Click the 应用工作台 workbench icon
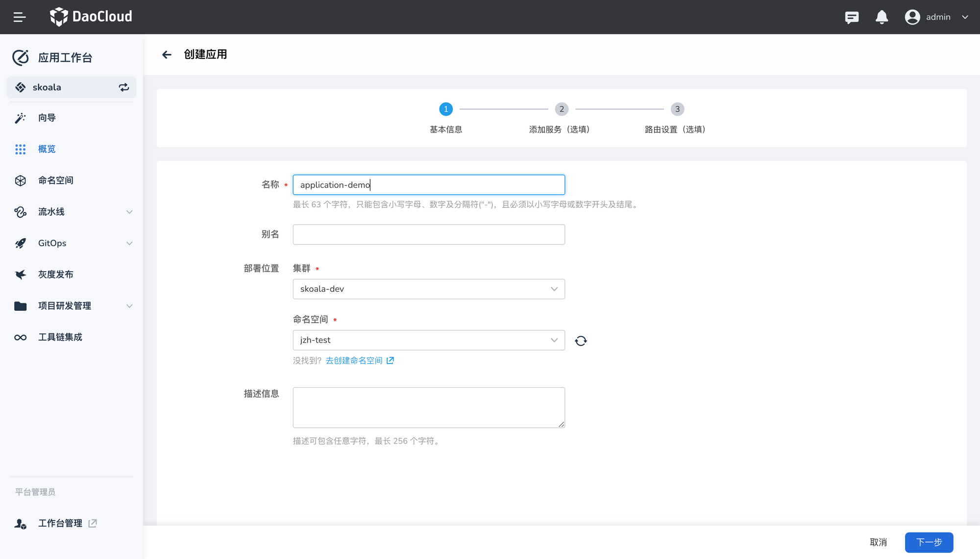 pos(21,57)
